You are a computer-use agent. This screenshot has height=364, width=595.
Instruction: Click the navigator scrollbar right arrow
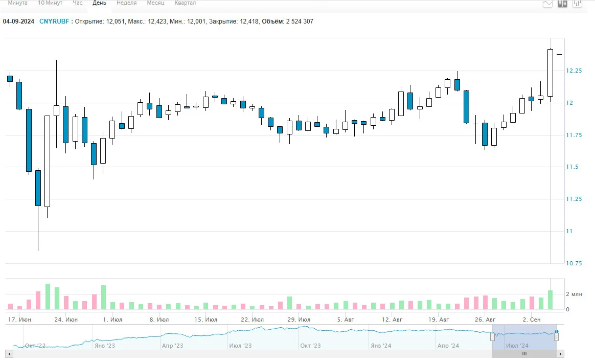(560, 354)
